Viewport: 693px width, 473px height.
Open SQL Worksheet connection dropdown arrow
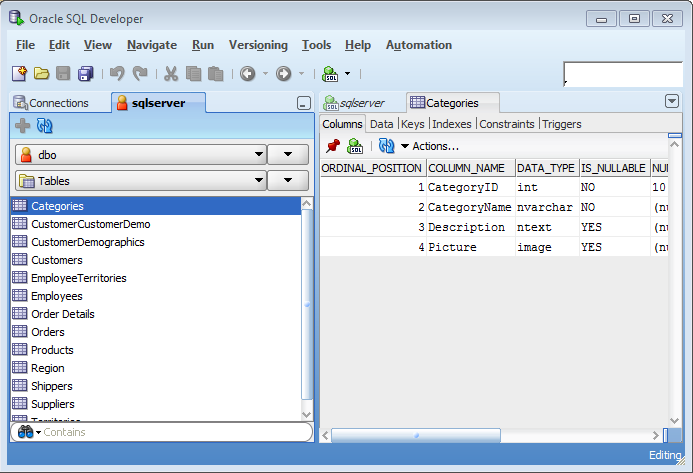click(347, 73)
